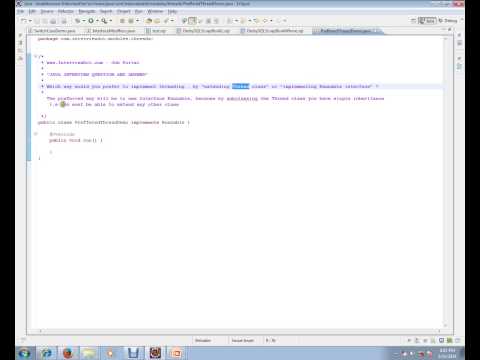Click the green Run button
The width and height of the screenshot is (480, 360).
pyautogui.click(x=91, y=21)
